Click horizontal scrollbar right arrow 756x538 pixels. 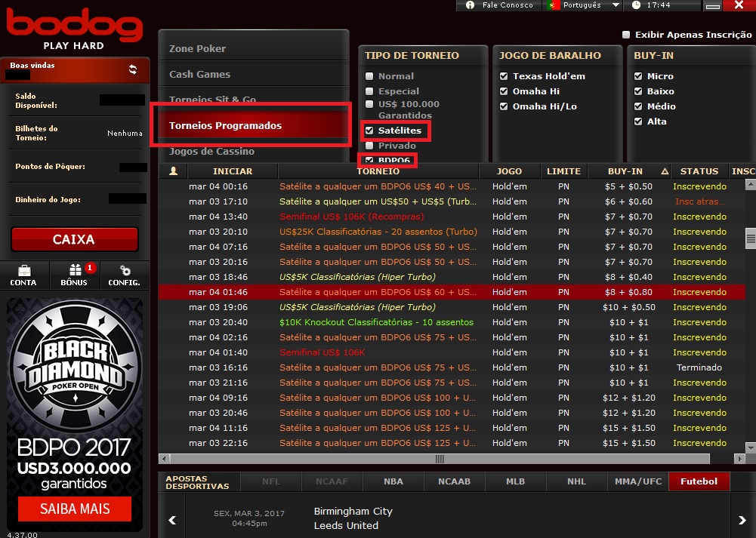point(739,459)
